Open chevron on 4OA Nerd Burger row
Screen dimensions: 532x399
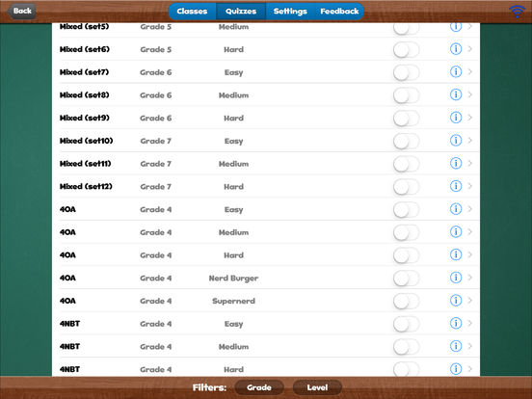(470, 278)
